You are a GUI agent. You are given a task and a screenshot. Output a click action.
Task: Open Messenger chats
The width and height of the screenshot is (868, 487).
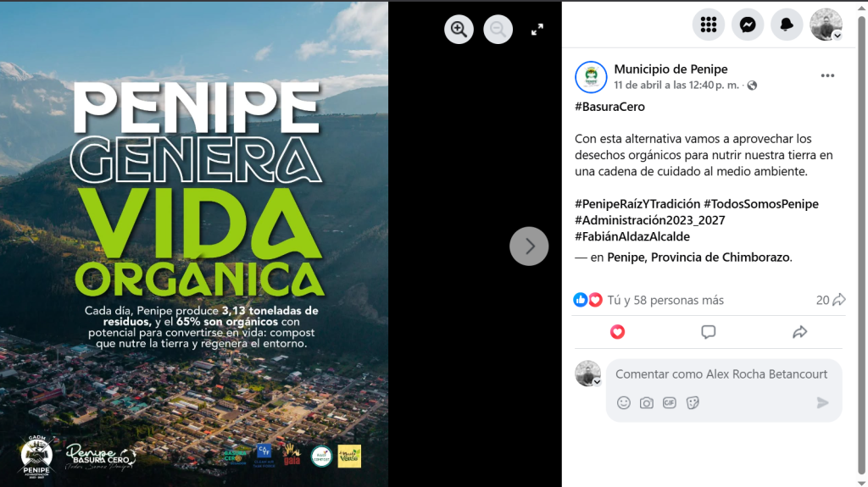tap(748, 25)
